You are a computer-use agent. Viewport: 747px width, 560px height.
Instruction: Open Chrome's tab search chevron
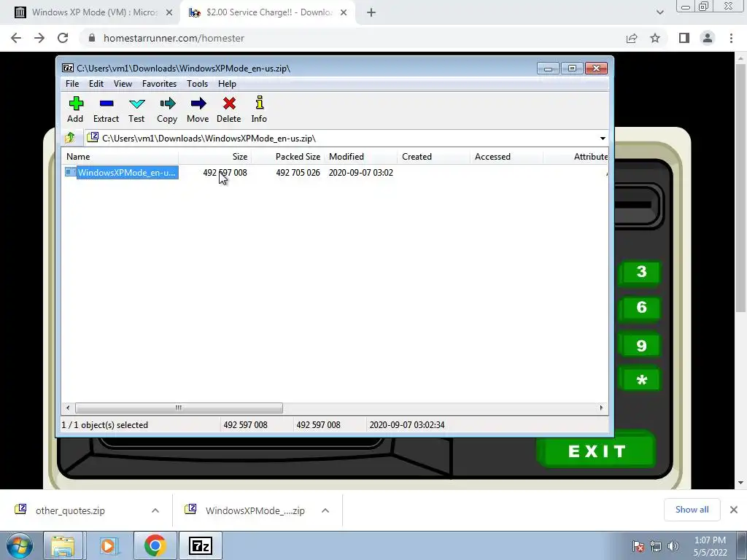click(x=659, y=13)
